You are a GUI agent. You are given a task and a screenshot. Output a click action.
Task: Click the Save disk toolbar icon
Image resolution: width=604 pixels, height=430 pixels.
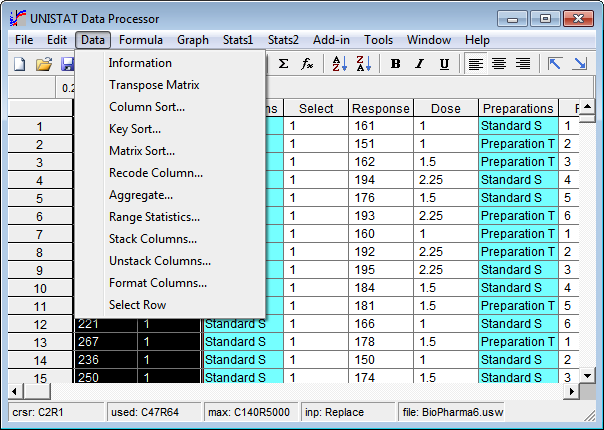(67, 64)
